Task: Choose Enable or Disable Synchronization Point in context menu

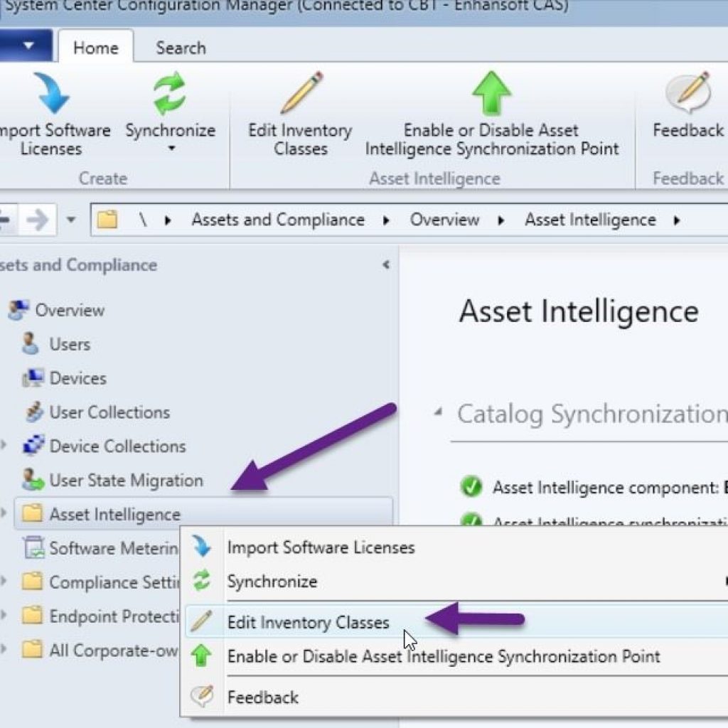Action: coord(454,656)
